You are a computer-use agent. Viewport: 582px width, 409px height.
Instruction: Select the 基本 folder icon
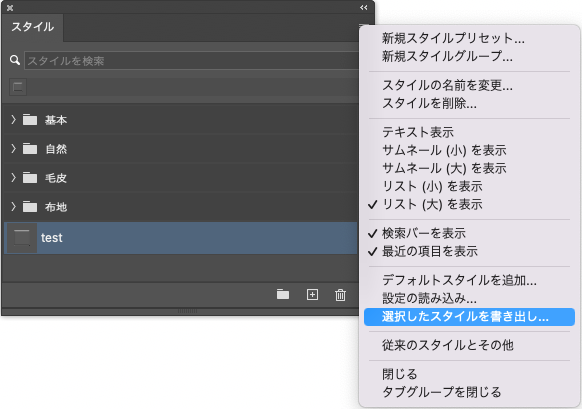coord(30,120)
